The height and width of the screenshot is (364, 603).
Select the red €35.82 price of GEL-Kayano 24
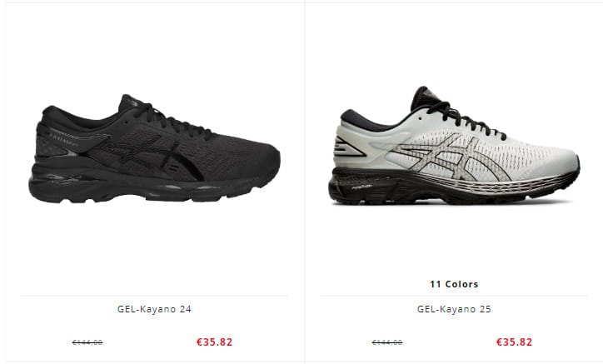(x=215, y=342)
